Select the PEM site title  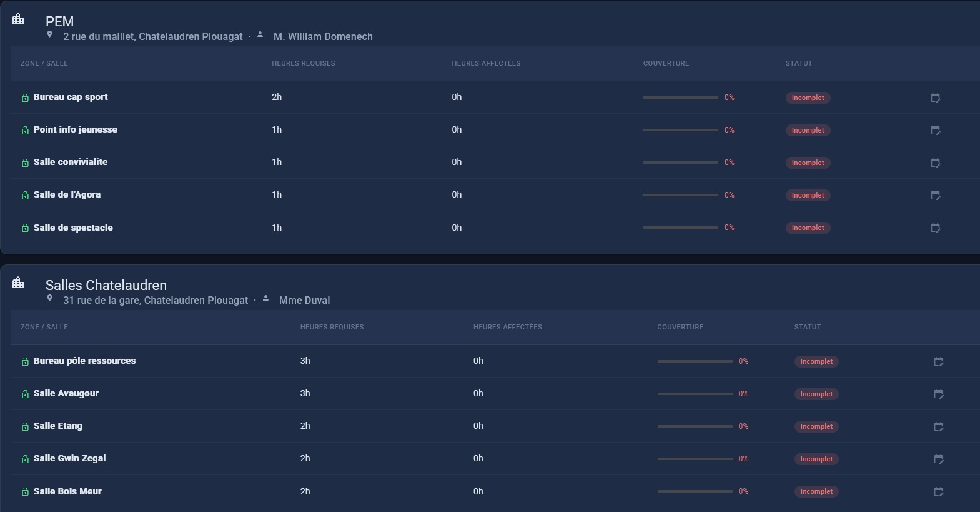(59, 21)
